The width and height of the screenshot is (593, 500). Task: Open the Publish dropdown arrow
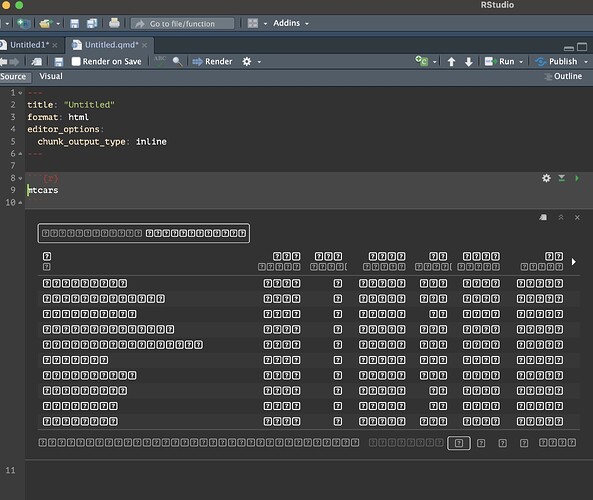coord(586,62)
